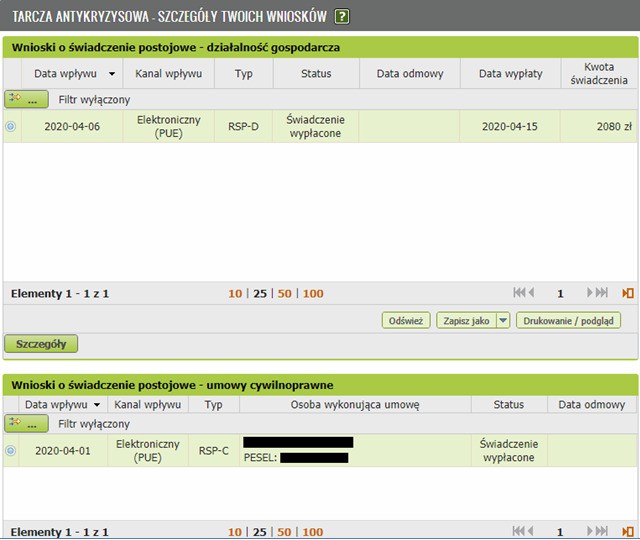Open Drukowanie / podgląd
Screen dimensions: 640x540
568,320
